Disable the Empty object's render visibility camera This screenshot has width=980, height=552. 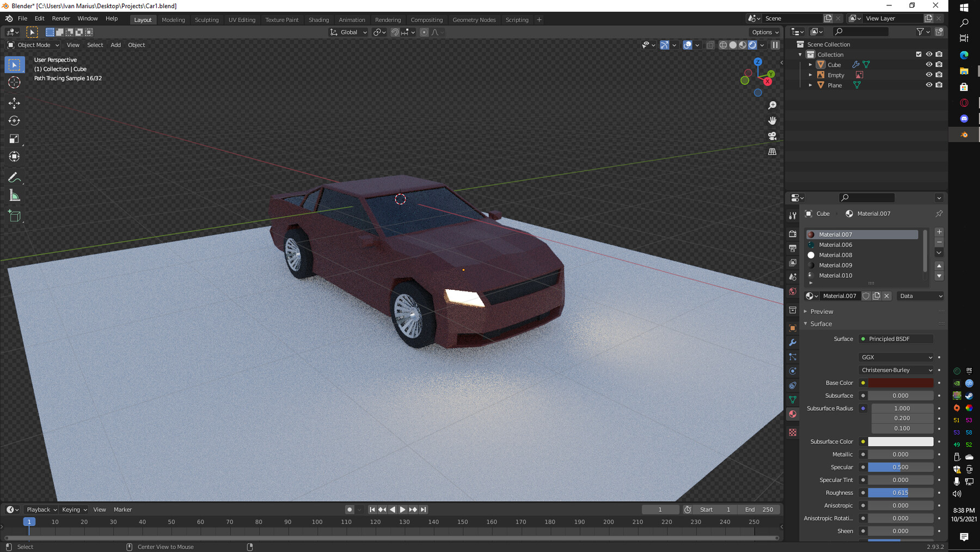click(939, 75)
